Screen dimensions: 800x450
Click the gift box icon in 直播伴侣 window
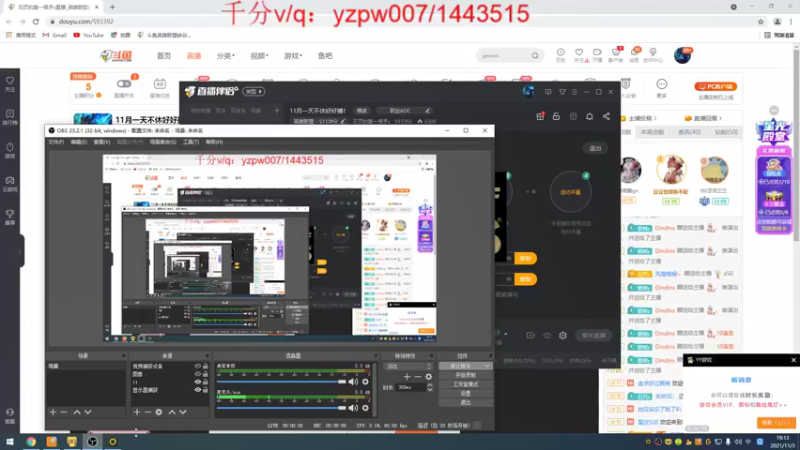540,116
